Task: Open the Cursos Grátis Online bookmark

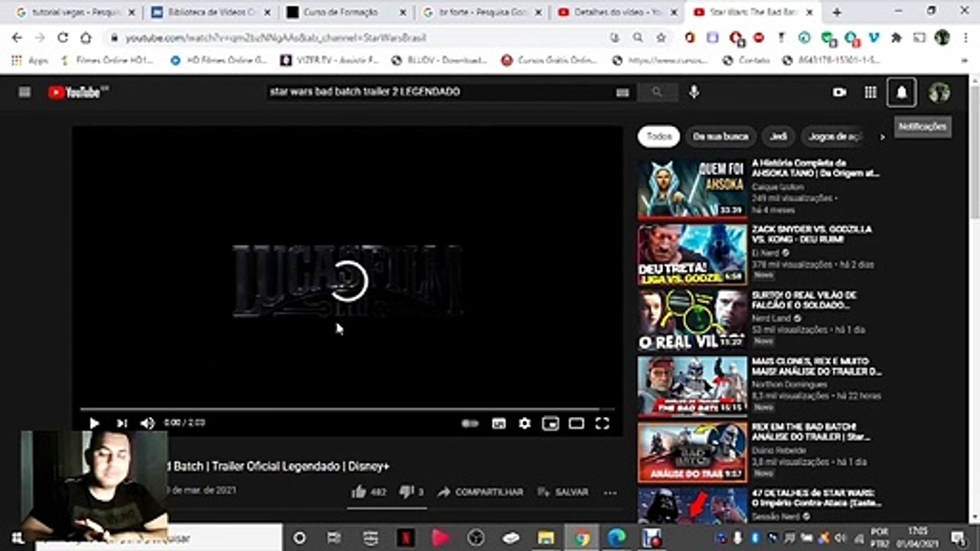Action: pos(549,60)
